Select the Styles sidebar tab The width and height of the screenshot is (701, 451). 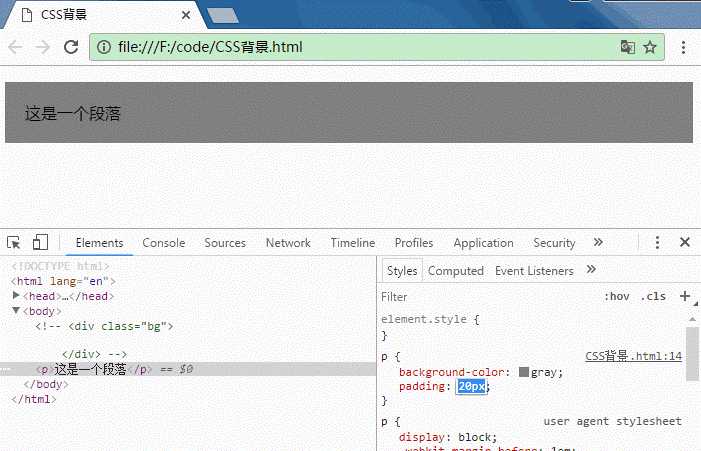(402, 271)
